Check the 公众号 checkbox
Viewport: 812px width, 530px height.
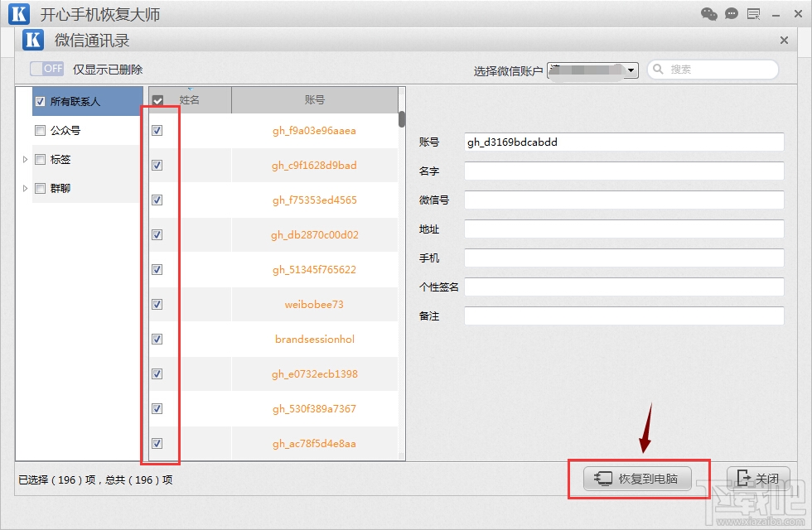pos(40,131)
